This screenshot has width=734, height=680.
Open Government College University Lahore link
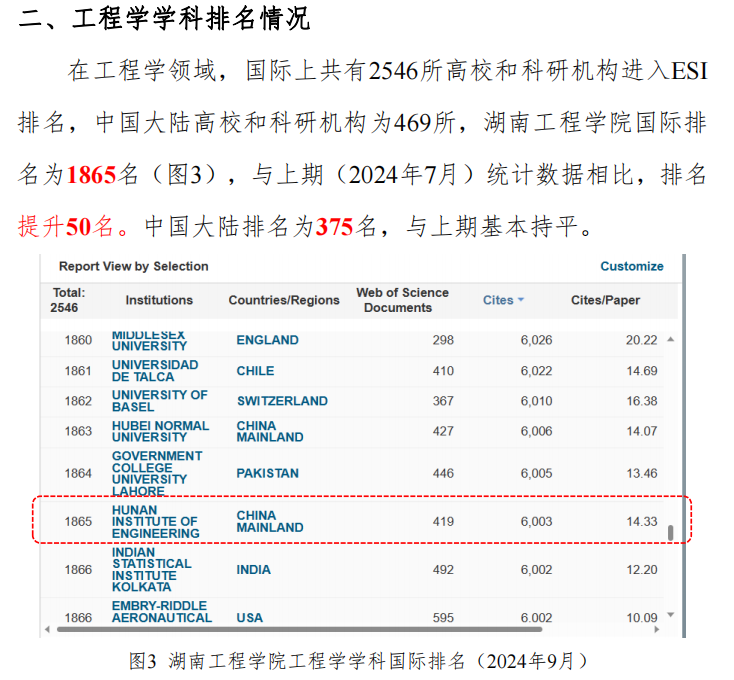[x=156, y=473]
